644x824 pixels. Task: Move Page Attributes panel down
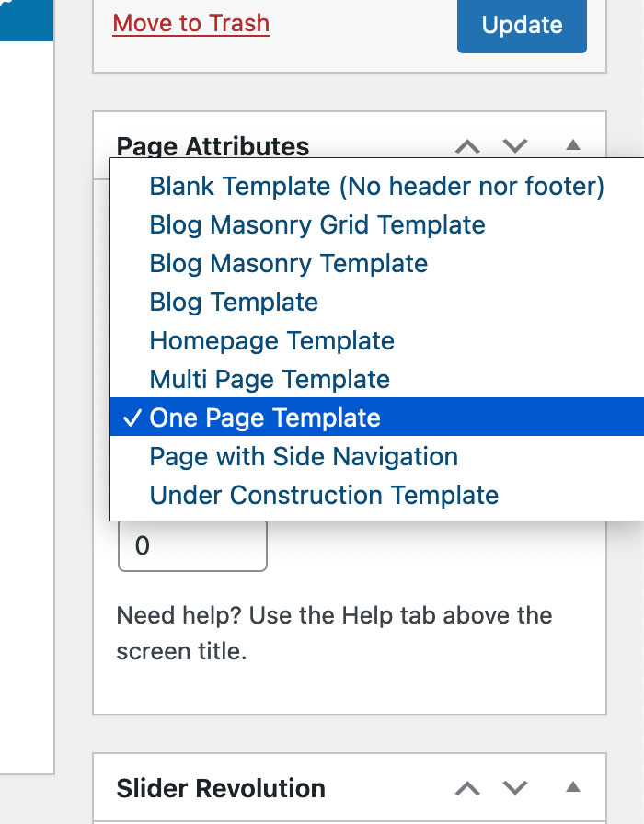click(515, 145)
